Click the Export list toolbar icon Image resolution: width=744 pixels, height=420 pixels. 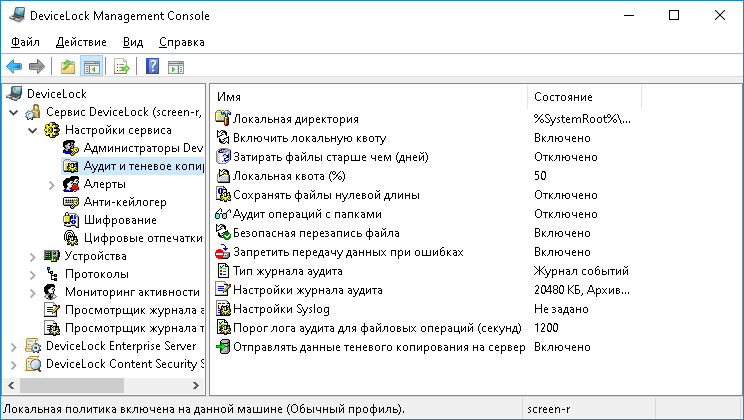tap(122, 67)
